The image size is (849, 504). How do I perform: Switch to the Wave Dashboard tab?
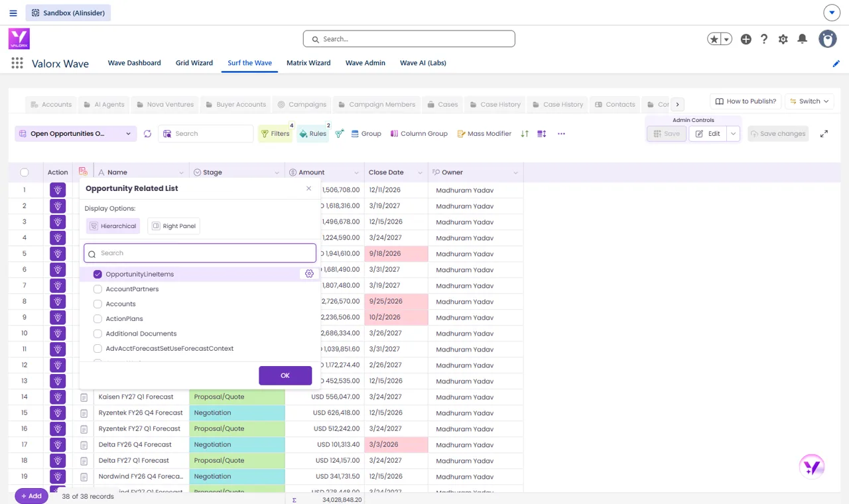[x=135, y=63]
